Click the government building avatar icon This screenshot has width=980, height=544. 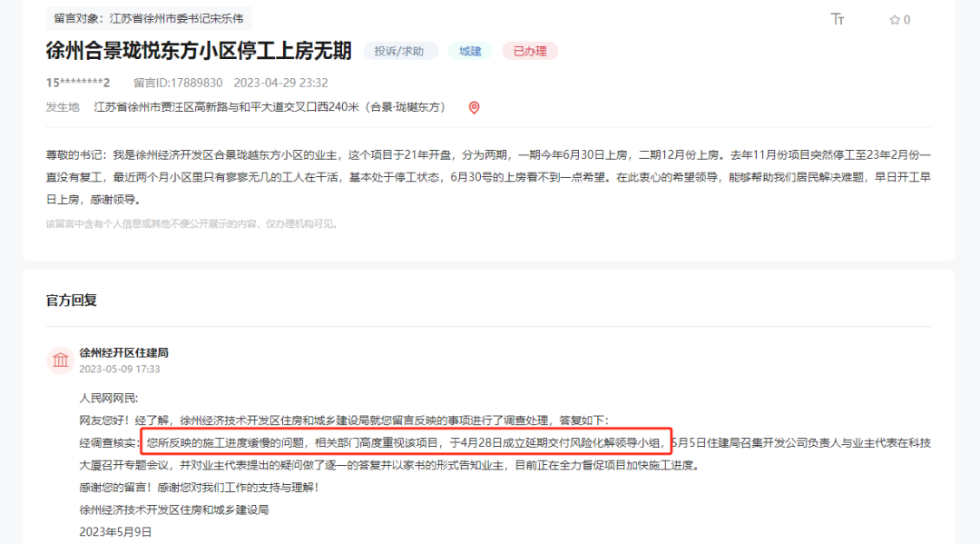(61, 361)
